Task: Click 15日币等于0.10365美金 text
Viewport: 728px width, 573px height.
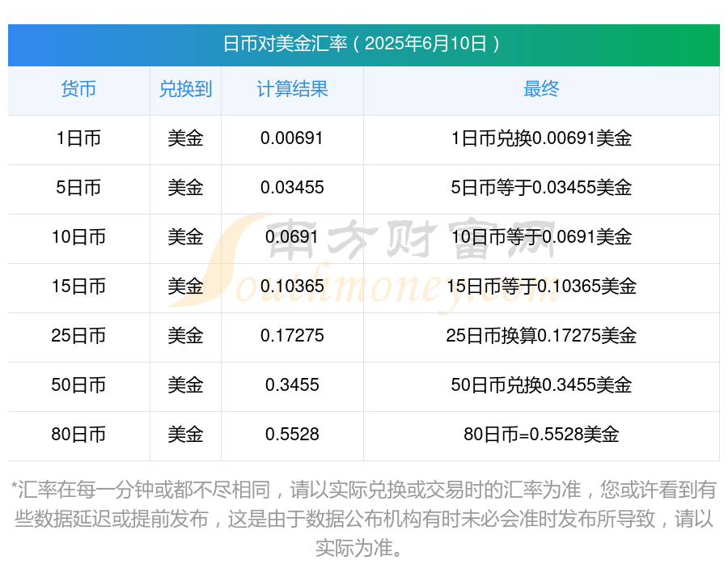Action: (541, 286)
